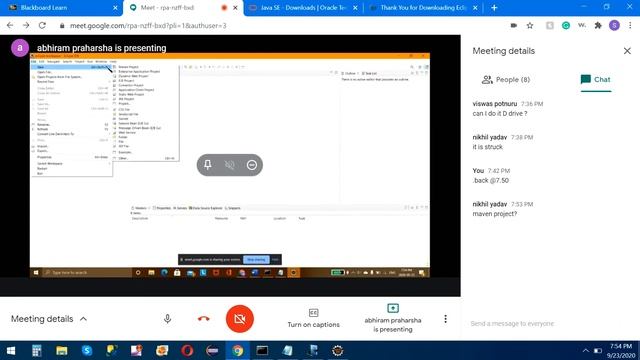
Task: Open Skype from the taskbar
Action: pos(87,351)
